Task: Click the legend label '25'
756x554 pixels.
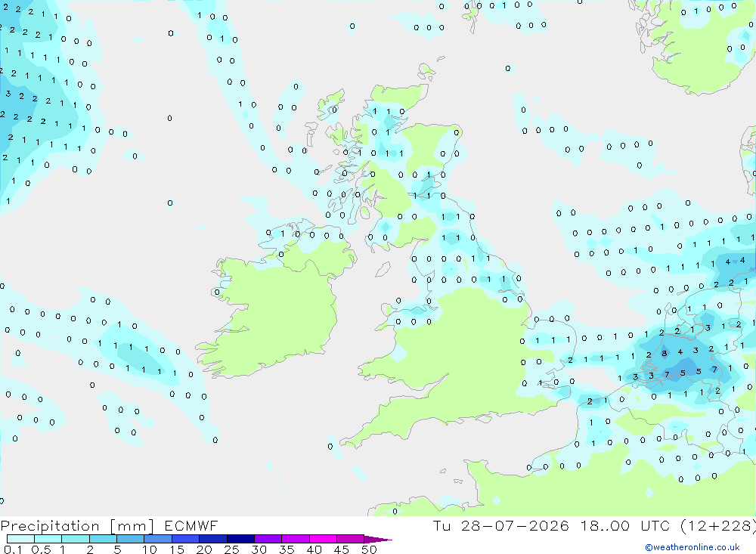Action: coord(231,549)
